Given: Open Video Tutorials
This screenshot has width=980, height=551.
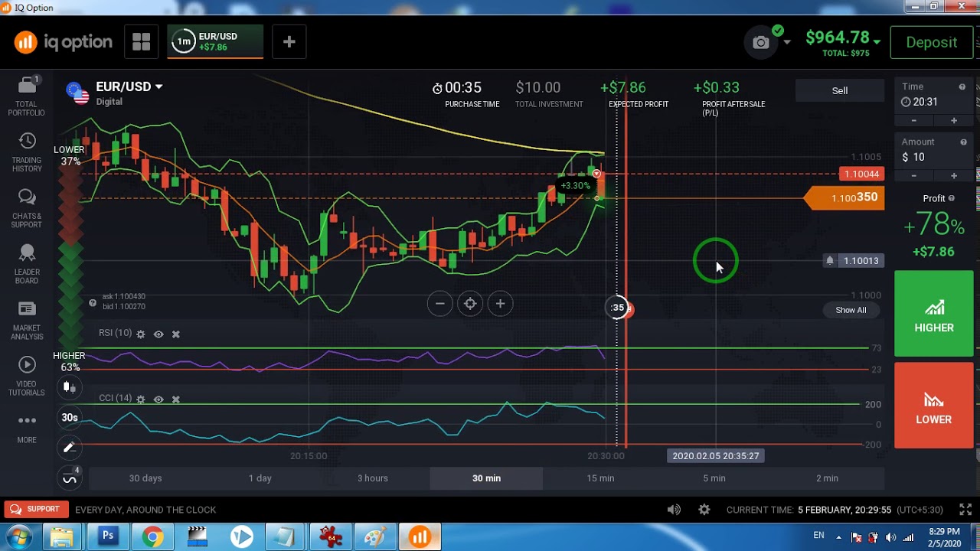Looking at the screenshot, I should [x=27, y=376].
